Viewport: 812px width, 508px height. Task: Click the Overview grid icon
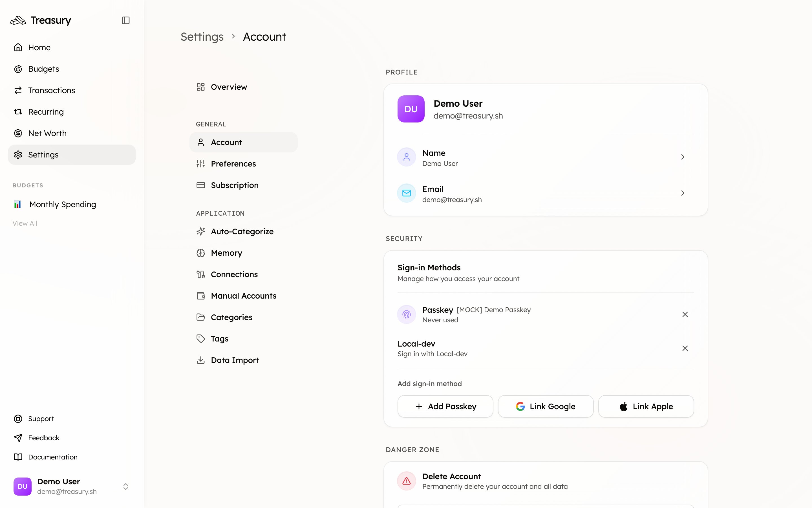pos(201,87)
